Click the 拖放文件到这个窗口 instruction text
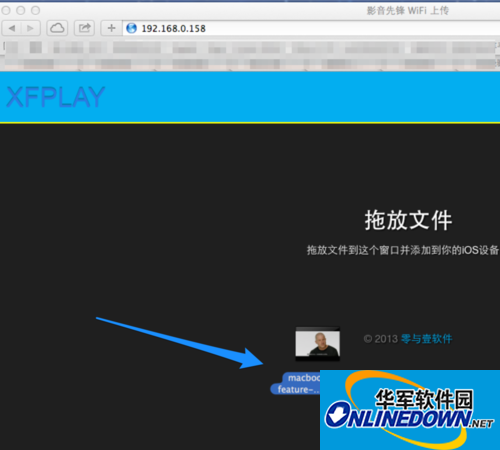This screenshot has height=450, width=500. [403, 250]
